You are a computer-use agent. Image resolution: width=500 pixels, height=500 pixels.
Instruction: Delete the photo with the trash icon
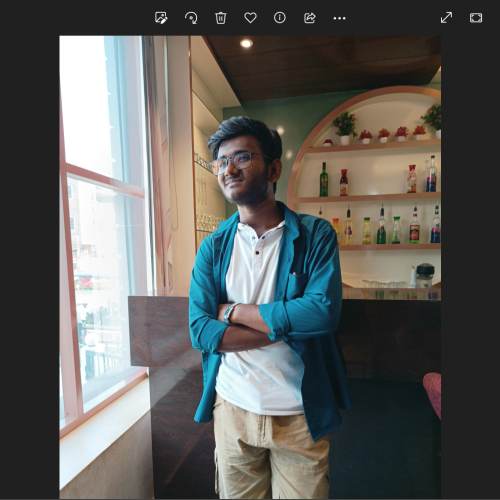(221, 18)
